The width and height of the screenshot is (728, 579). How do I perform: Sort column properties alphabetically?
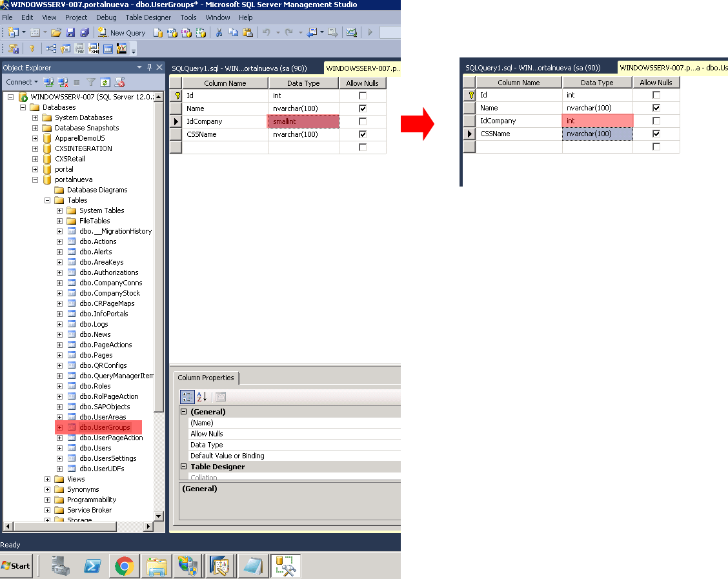click(201, 397)
